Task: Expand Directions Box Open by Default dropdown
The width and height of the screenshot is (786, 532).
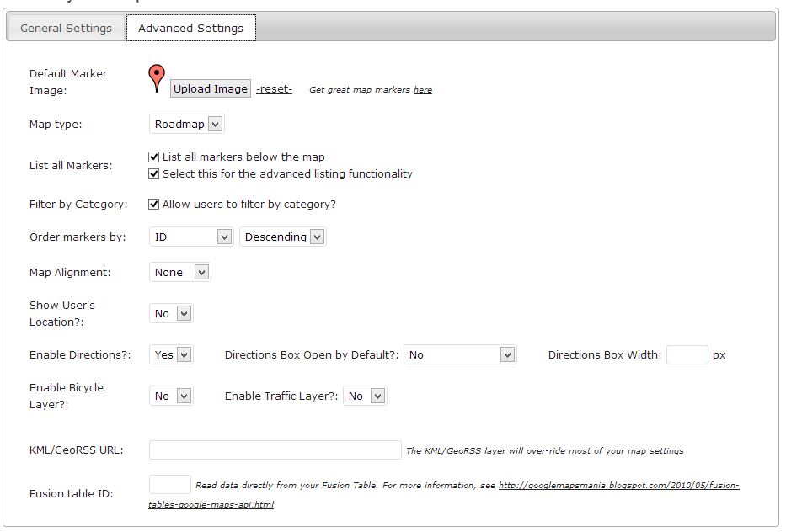Action: pos(460,355)
